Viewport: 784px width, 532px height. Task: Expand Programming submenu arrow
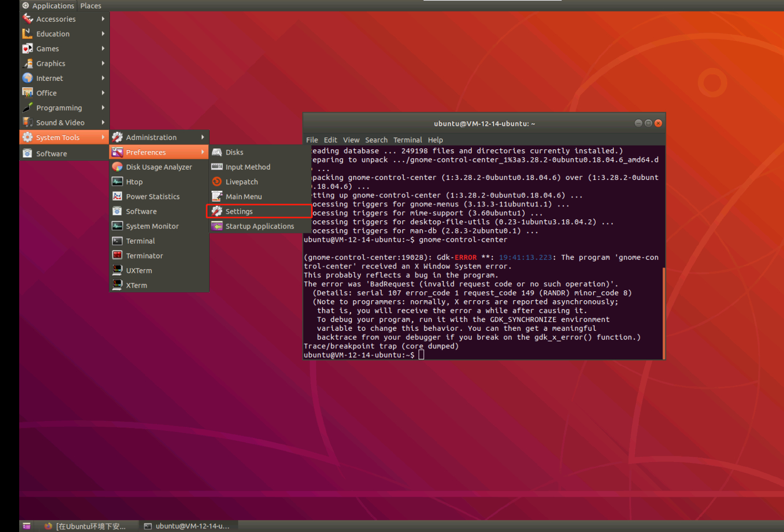tap(103, 107)
